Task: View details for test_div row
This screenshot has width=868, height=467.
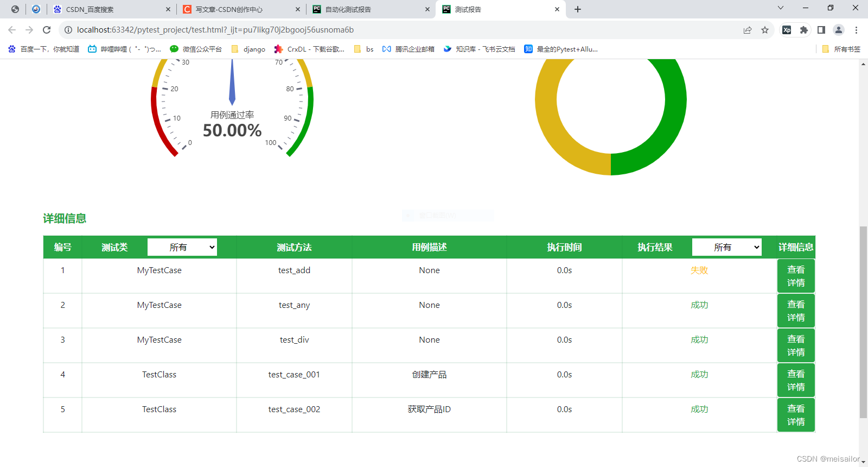Action: pyautogui.click(x=796, y=345)
